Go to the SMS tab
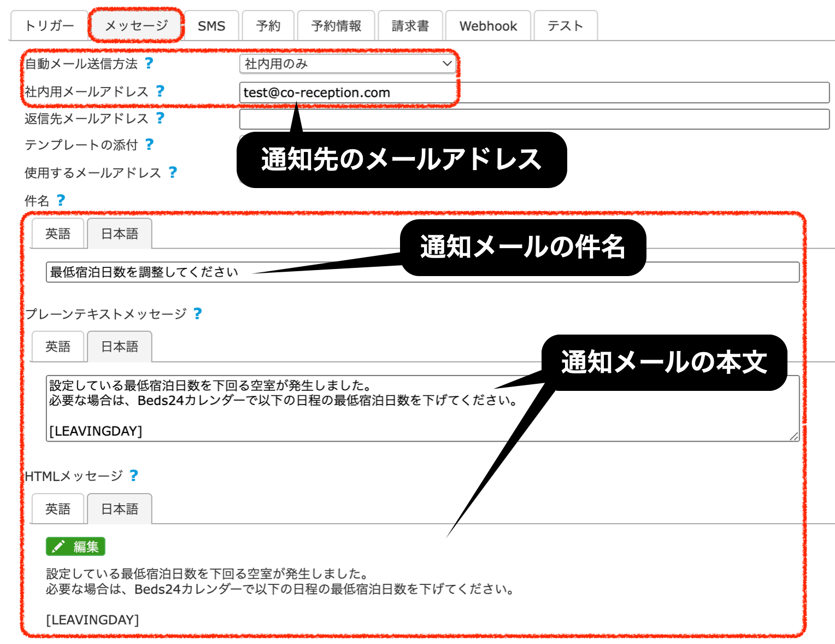Viewport: 835px width, 644px height. [x=211, y=26]
